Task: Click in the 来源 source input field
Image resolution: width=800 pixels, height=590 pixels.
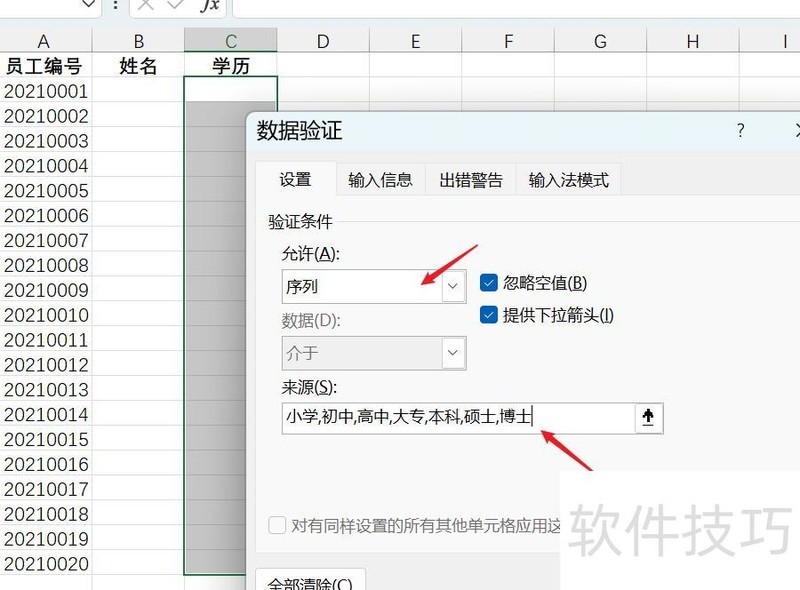Action: point(458,418)
